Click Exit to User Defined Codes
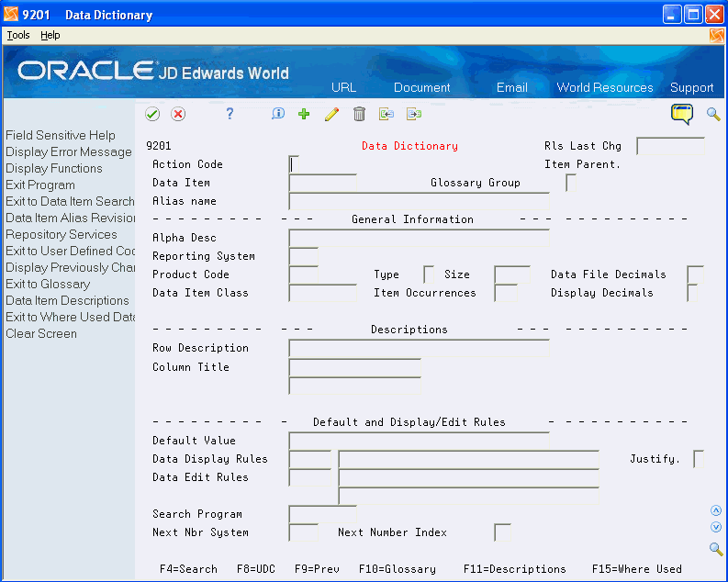The image size is (728, 582). [70, 251]
